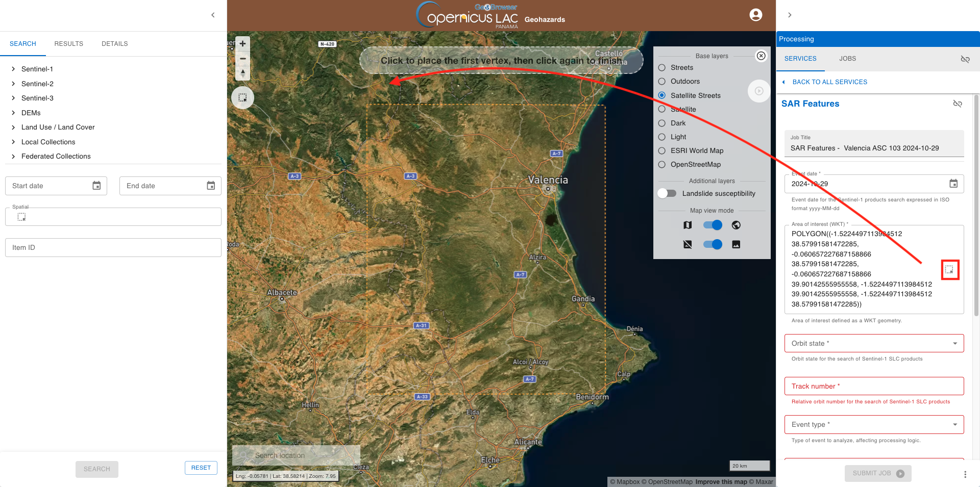Screen dimensions: 980x487
Task: Reset map bearing with compass button
Action: coord(242,73)
